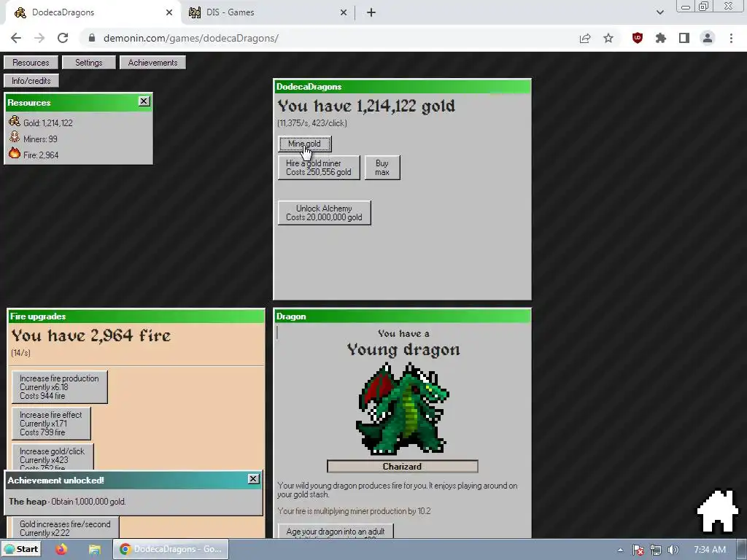Open the uBlock Origin extension icon
This screenshot has height=560, width=747.
pos(638,38)
